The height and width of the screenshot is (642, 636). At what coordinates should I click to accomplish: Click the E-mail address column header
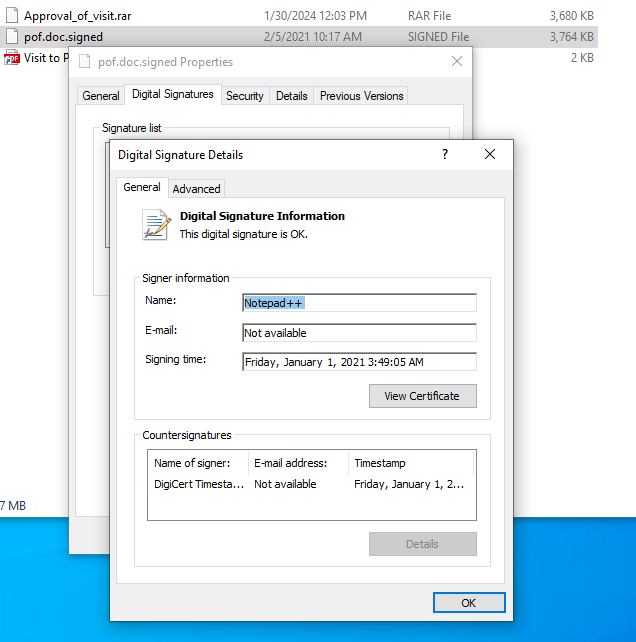pos(298,463)
